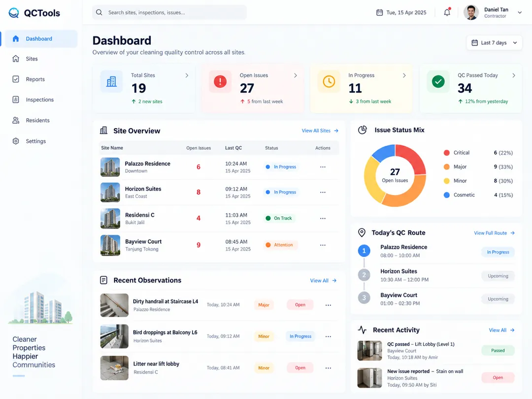Click the In Progress clock icon
The width and height of the screenshot is (532, 399).
329,81
